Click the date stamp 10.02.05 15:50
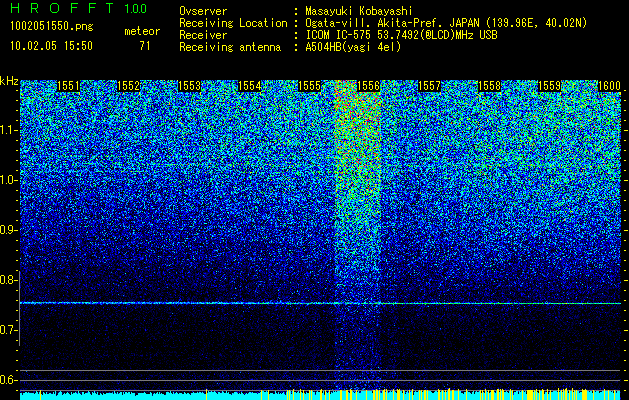 (51, 46)
